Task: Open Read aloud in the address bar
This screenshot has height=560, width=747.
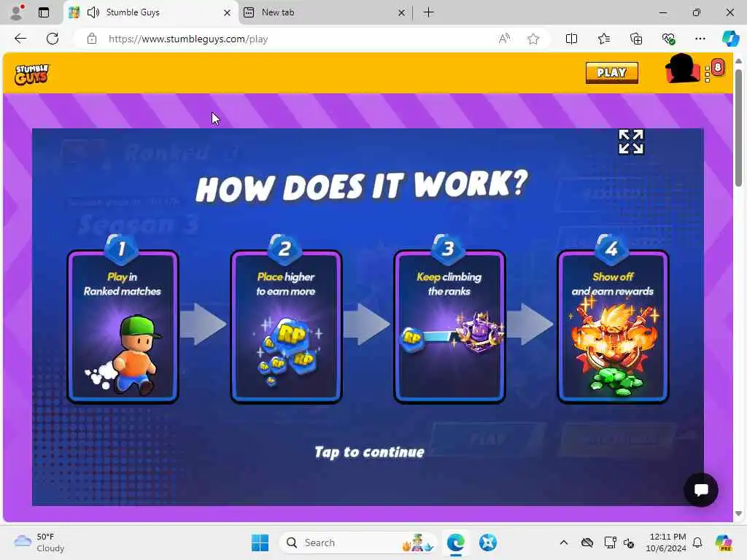Action: [504, 39]
